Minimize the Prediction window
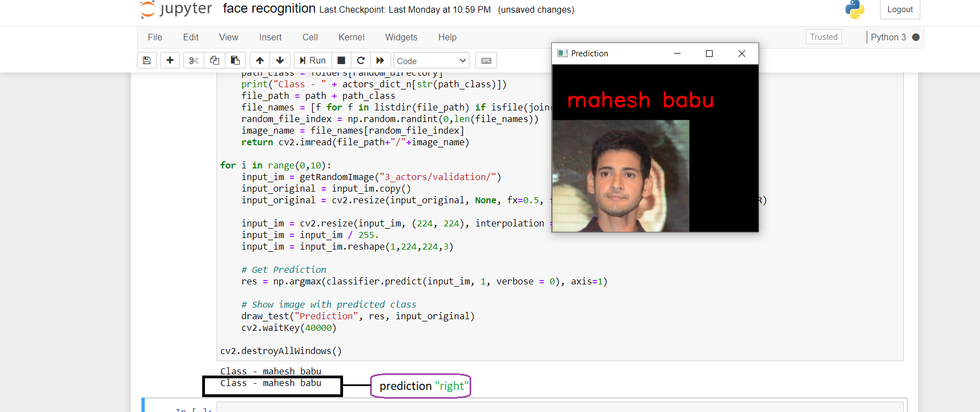 pyautogui.click(x=677, y=54)
